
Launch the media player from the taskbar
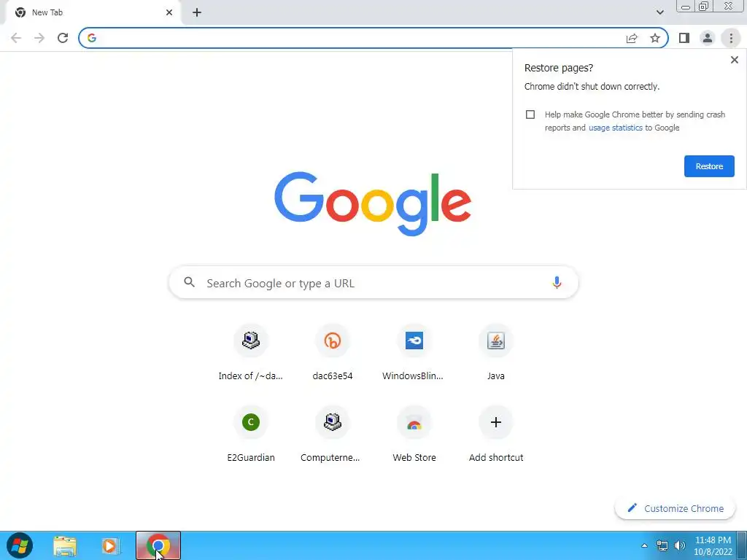point(111,545)
